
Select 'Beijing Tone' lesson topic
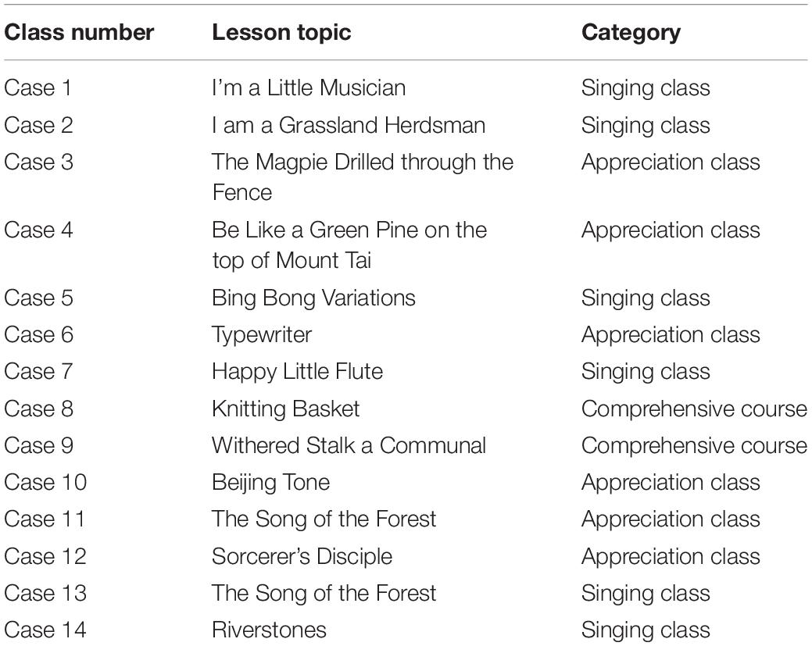pos(271,483)
